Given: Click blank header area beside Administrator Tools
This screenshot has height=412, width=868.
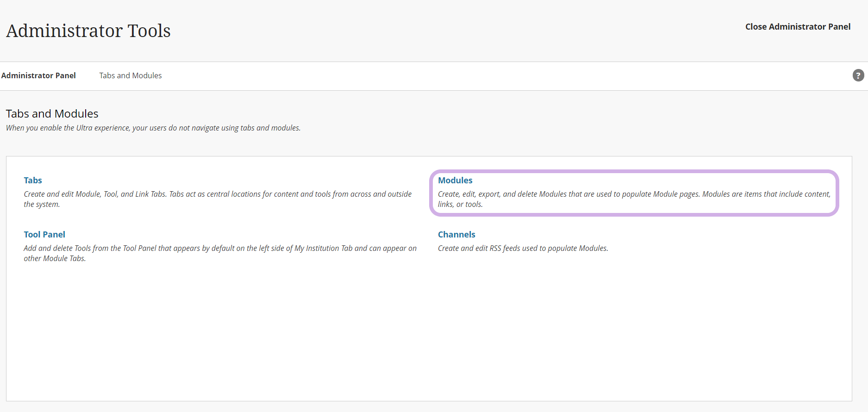Looking at the screenshot, I should click(417, 31).
